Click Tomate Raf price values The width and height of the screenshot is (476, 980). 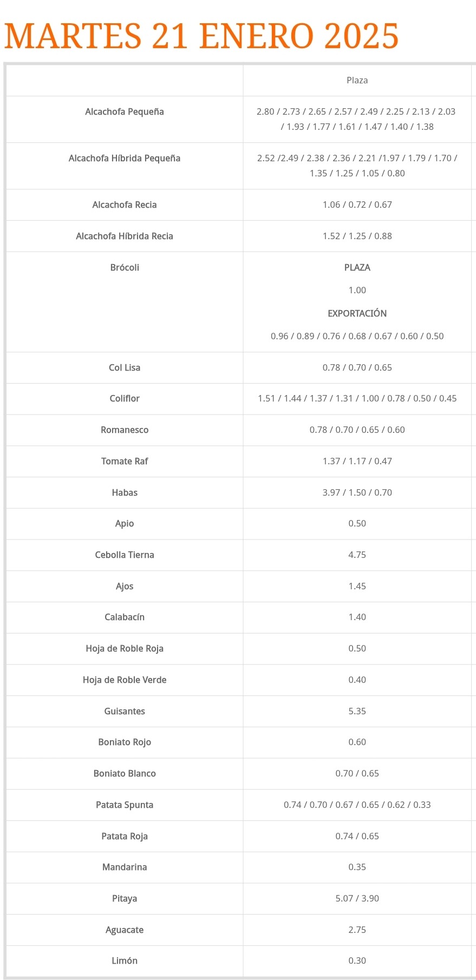(357, 462)
